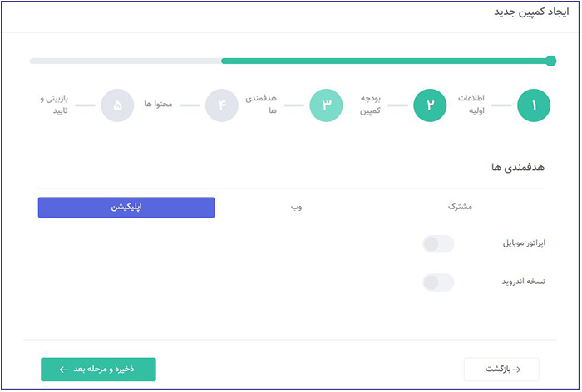Go to step 2 circle بودجه کمپین

430,105
